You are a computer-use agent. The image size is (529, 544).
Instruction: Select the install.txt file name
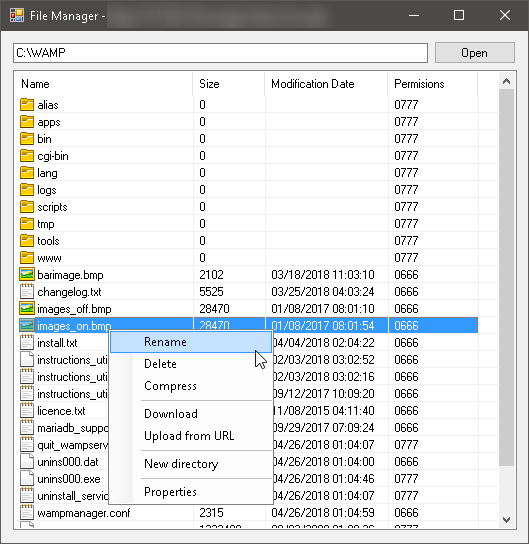[57, 343]
